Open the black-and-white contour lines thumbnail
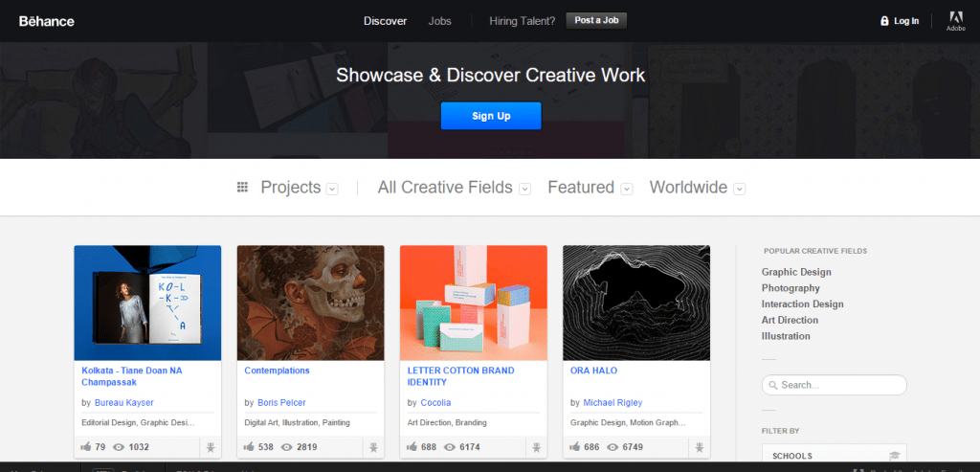Viewport: 980px width, 472px height. pyautogui.click(x=636, y=303)
